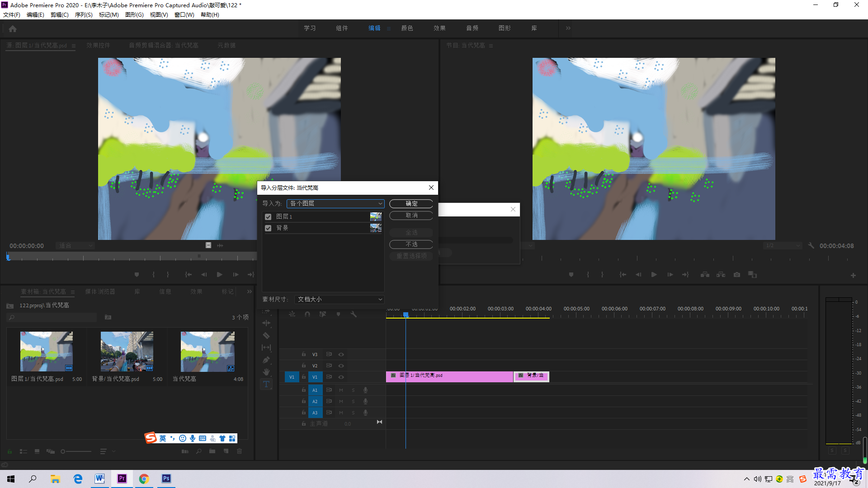Open 序列(S) menu
Screen dimensions: 868x488
click(x=84, y=15)
